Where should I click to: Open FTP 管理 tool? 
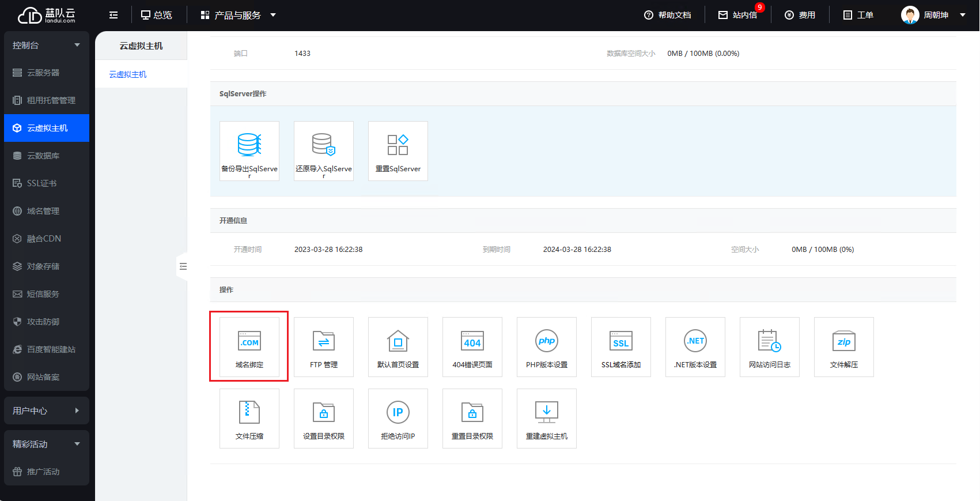point(323,346)
